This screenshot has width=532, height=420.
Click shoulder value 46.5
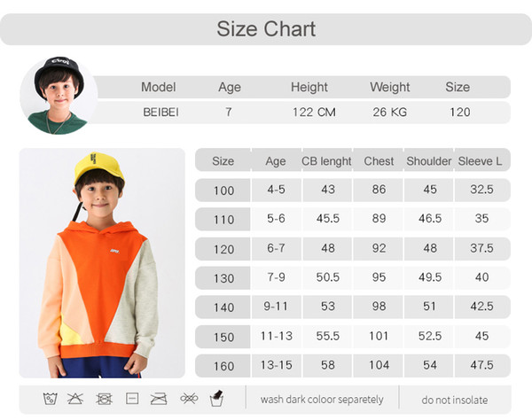pyautogui.click(x=430, y=219)
